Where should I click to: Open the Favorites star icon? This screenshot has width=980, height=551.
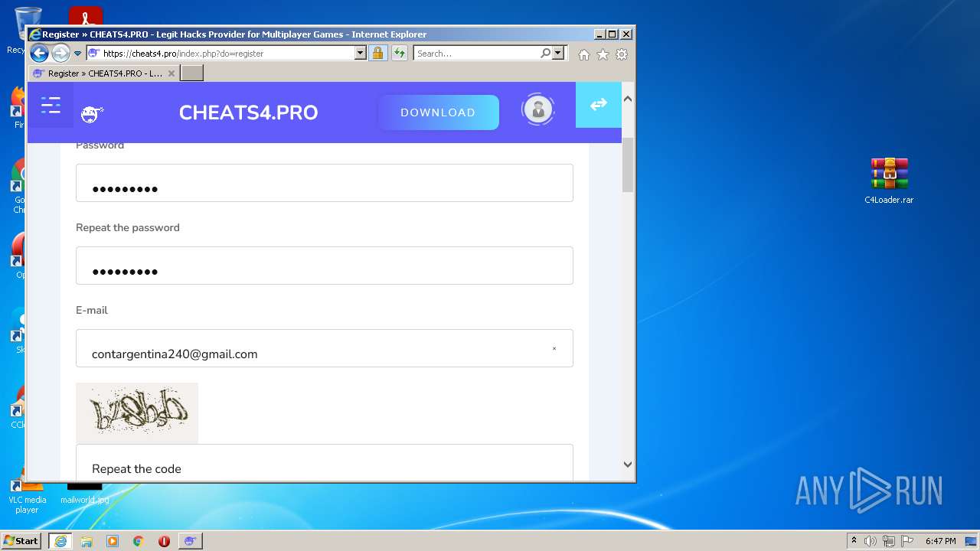click(x=603, y=54)
